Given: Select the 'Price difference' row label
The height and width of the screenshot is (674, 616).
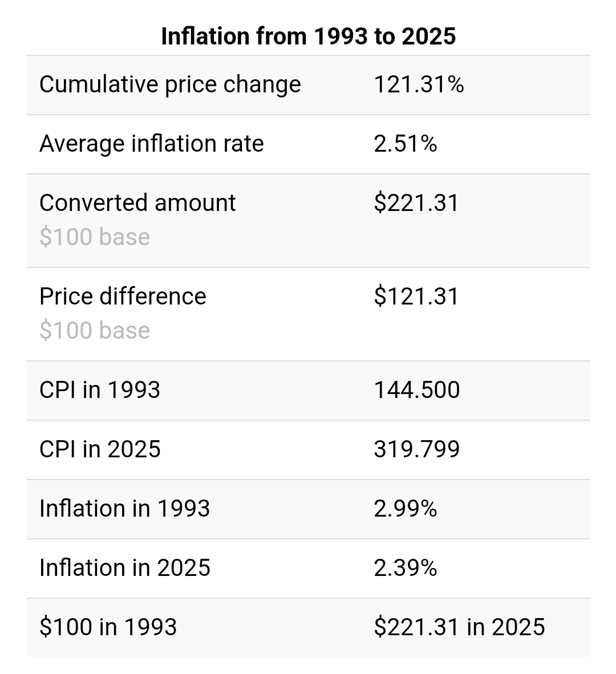Looking at the screenshot, I should 123,297.
